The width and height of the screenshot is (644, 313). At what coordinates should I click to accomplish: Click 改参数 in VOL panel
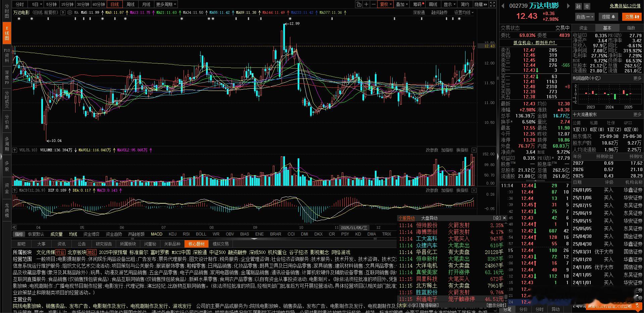click(x=432, y=150)
